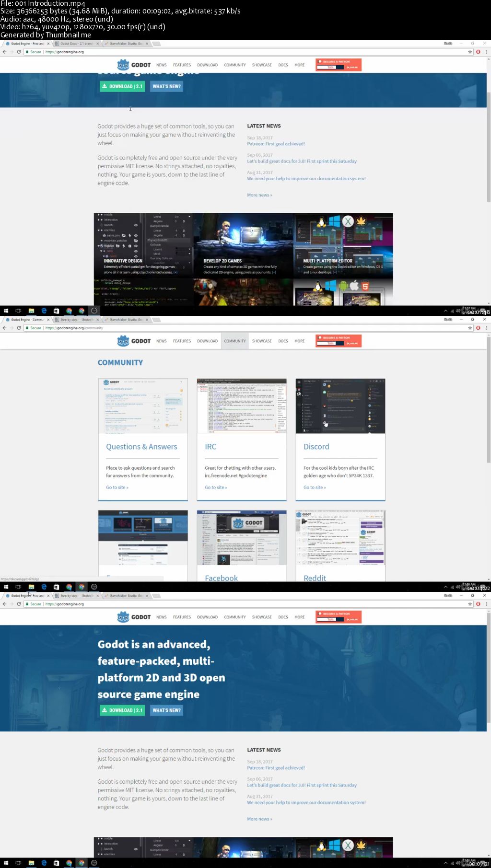Open the Facebook community card title
This screenshot has width=491, height=868.
coord(221,578)
